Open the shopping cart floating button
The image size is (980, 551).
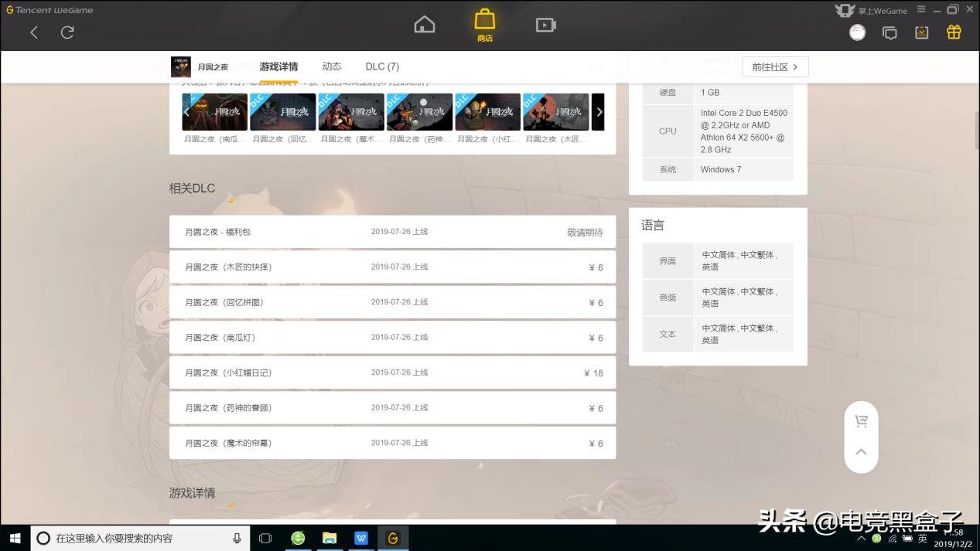(861, 421)
